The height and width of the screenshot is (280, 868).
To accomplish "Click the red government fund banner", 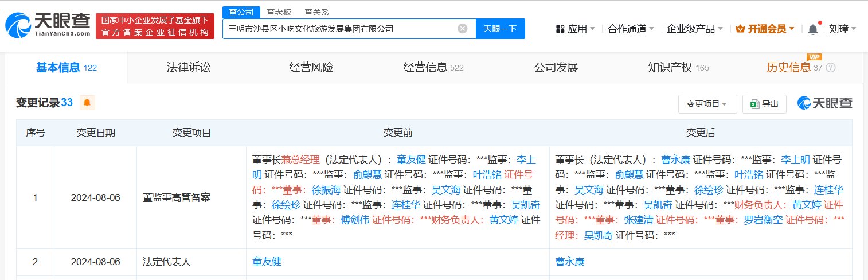I will (x=155, y=26).
